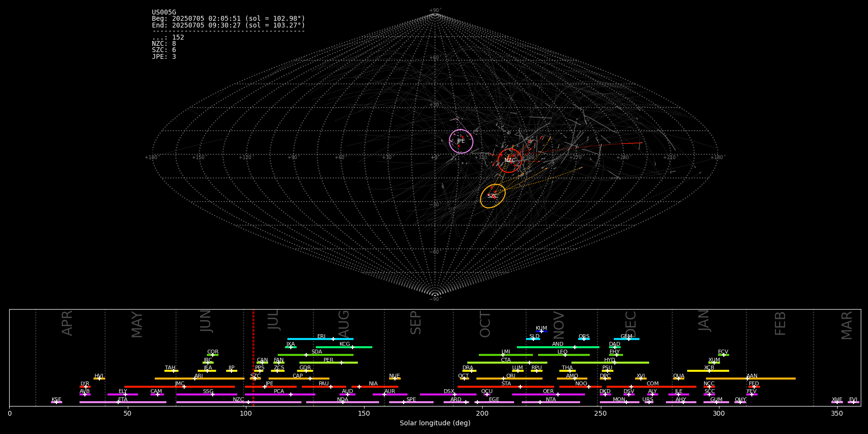
Task: Select the NOO shower label in the timeline
Action: (x=581, y=384)
